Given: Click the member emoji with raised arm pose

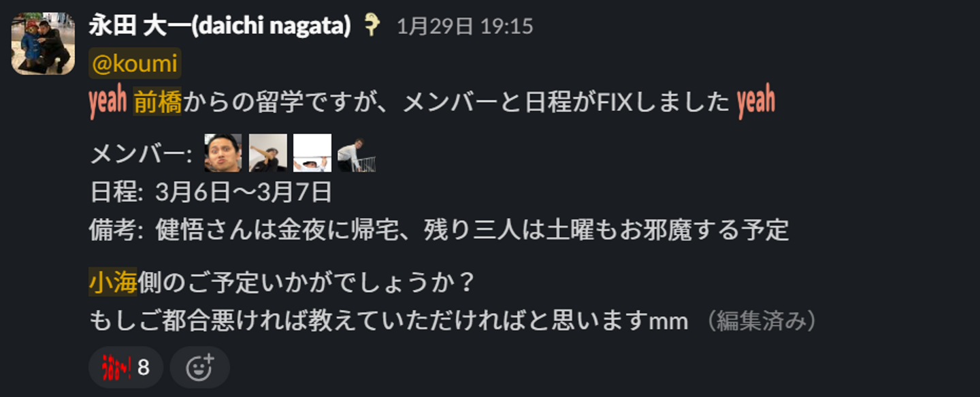Looking at the screenshot, I should click(x=267, y=153).
